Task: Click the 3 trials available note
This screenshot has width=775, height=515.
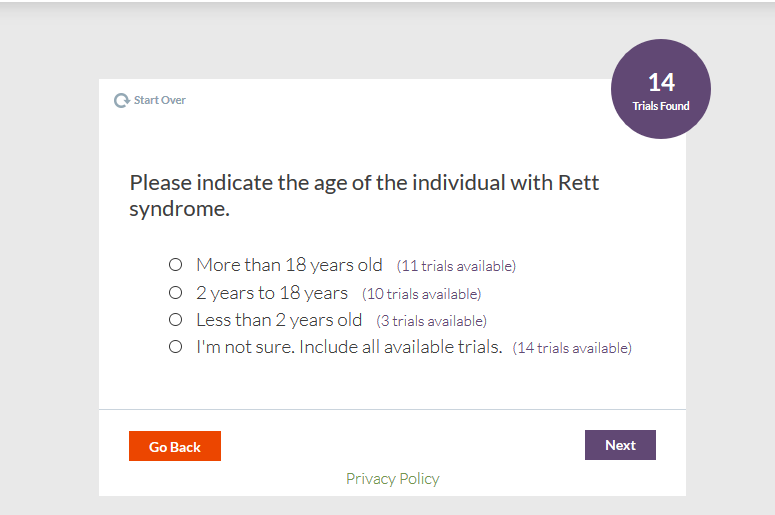Action: 431,321
